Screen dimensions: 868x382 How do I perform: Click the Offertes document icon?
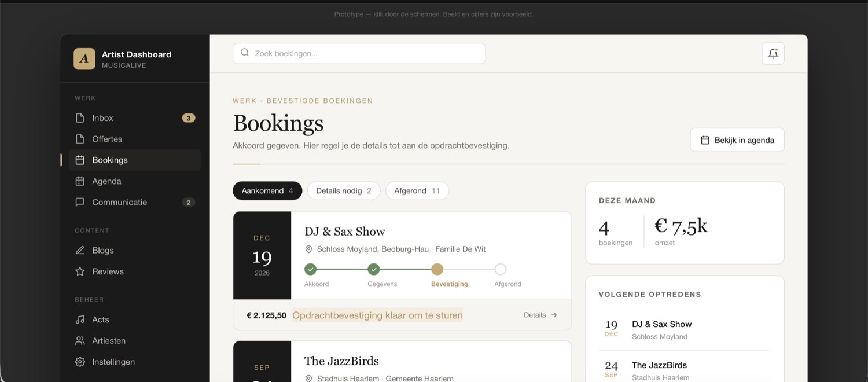click(x=80, y=139)
